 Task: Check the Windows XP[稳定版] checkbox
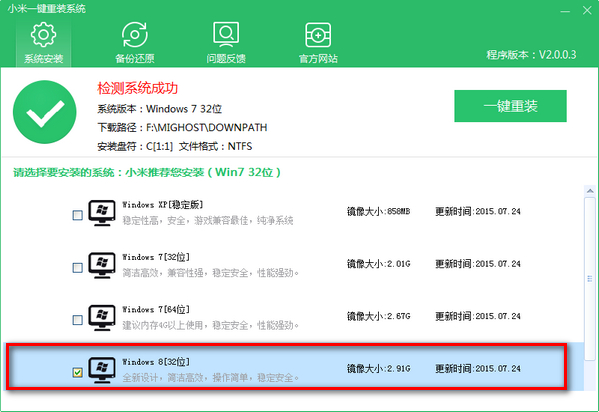(x=78, y=215)
